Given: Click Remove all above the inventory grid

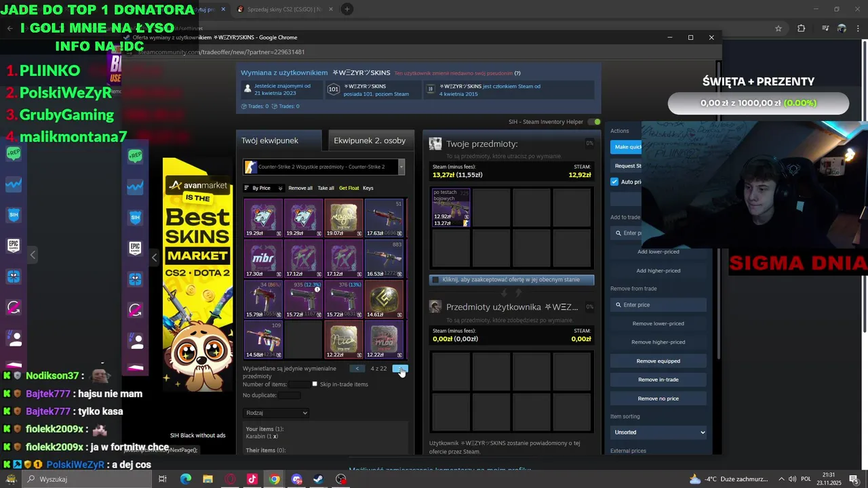Looking at the screenshot, I should point(300,188).
